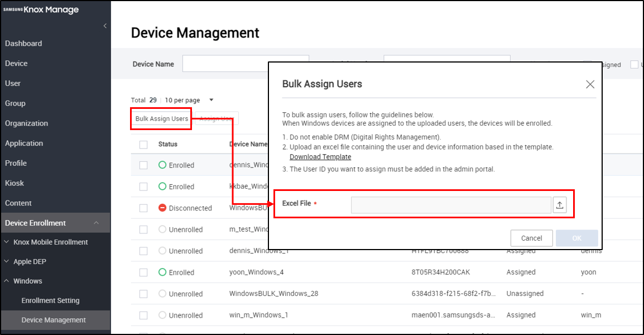Open Content in the sidebar

(x=18, y=203)
